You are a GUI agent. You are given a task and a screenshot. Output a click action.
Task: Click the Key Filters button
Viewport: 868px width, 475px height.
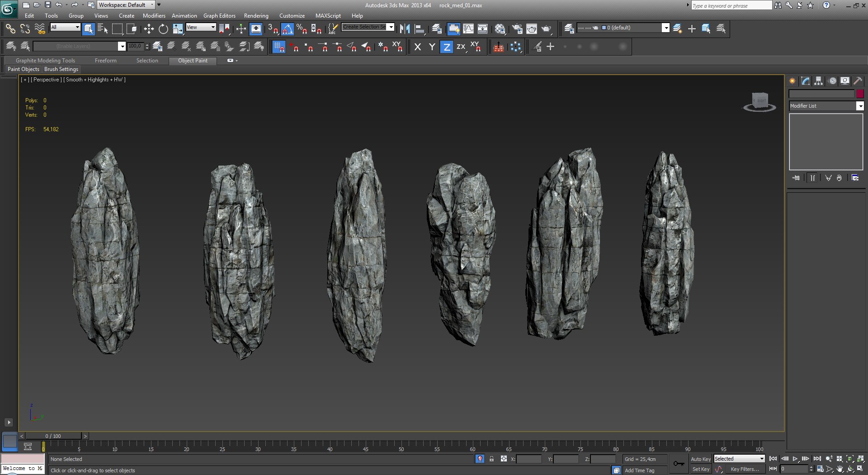tap(745, 469)
